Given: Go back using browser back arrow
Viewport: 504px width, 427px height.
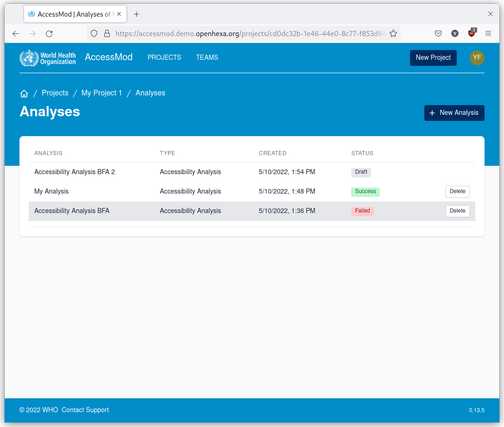Looking at the screenshot, I should pyautogui.click(x=16, y=33).
